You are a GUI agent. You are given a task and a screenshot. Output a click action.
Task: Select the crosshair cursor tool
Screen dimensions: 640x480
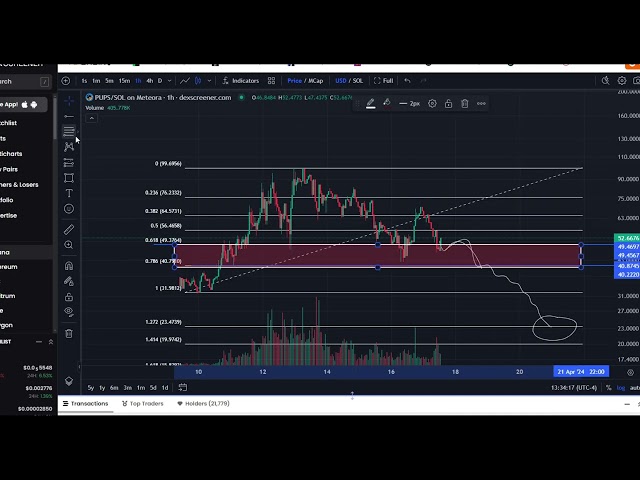69,101
